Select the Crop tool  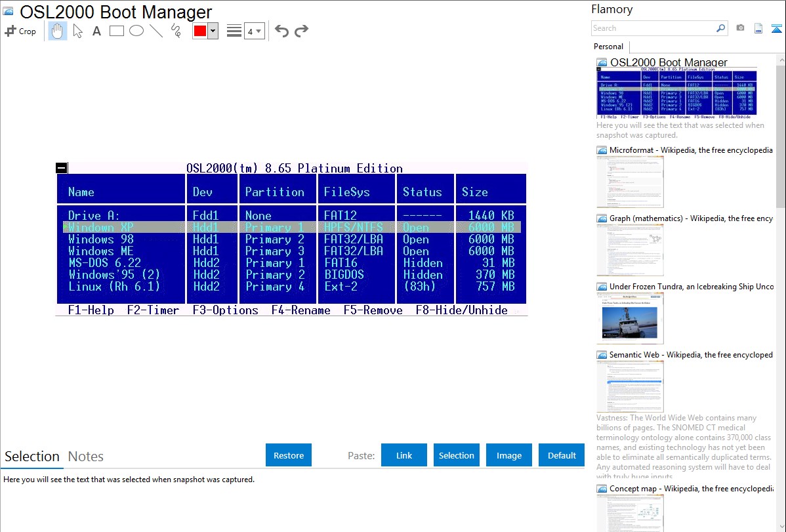pos(20,31)
